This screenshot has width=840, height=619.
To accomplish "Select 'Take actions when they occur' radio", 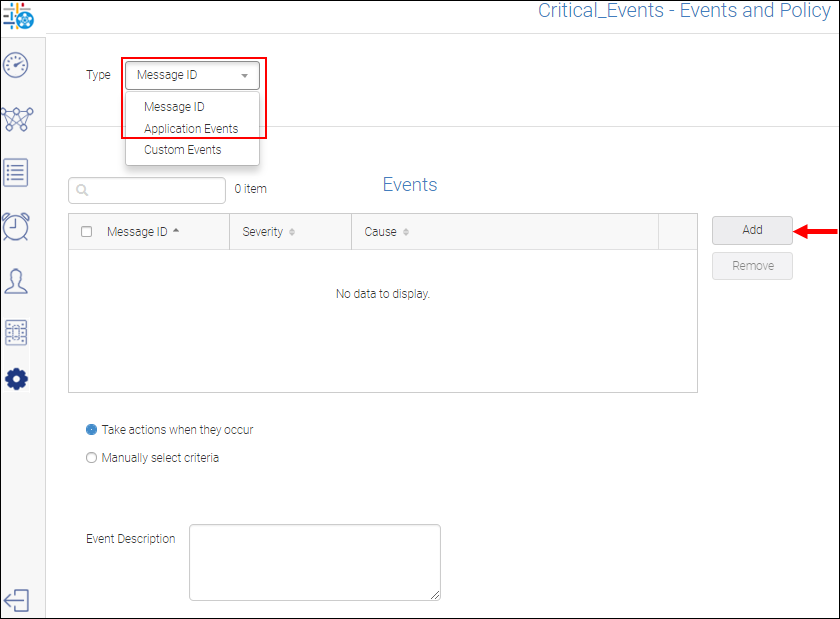I will pyautogui.click(x=92, y=430).
